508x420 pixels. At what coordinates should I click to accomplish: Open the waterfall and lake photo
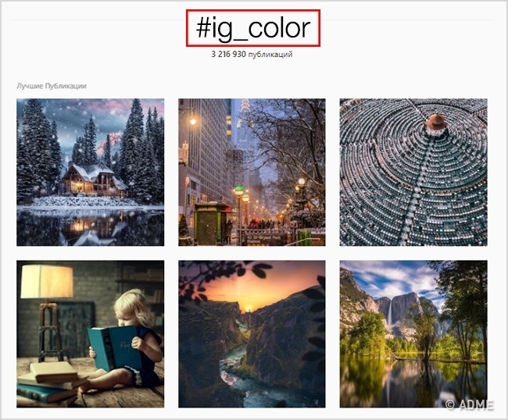(x=413, y=334)
